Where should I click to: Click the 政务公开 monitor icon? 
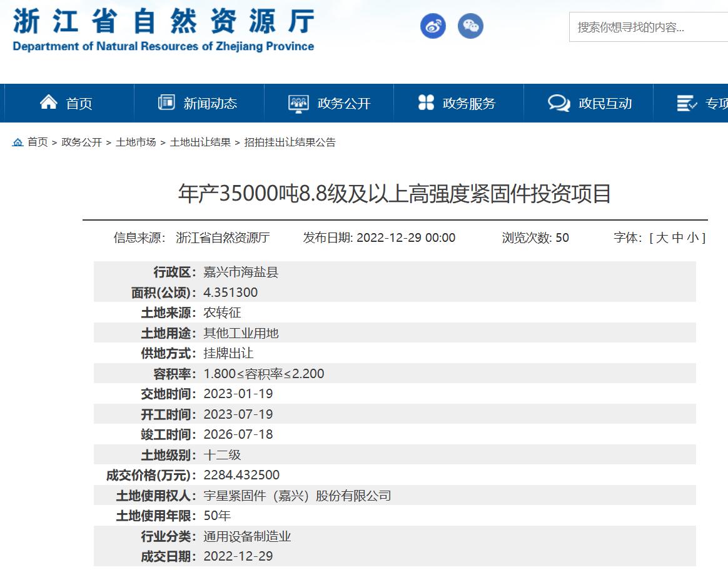[x=298, y=103]
